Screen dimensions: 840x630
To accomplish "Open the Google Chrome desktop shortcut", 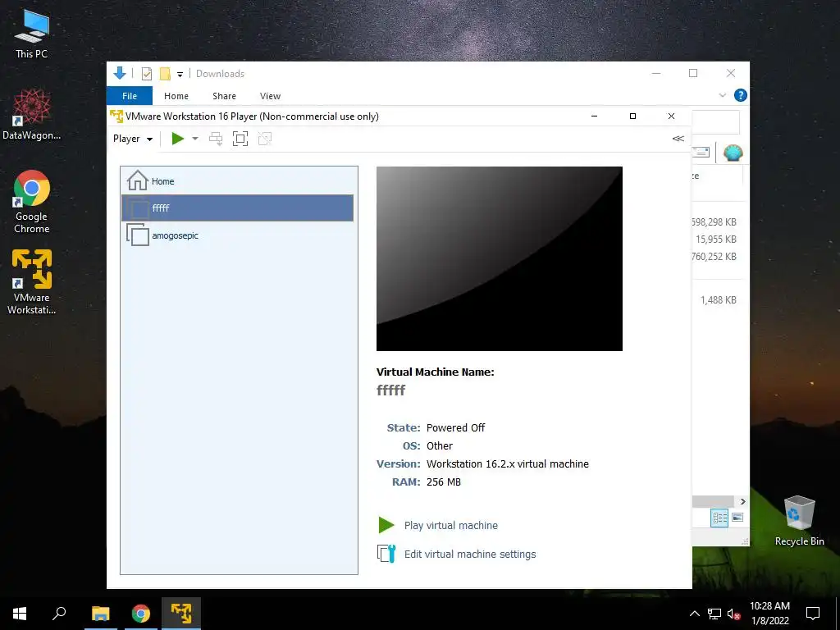I will pos(32,202).
